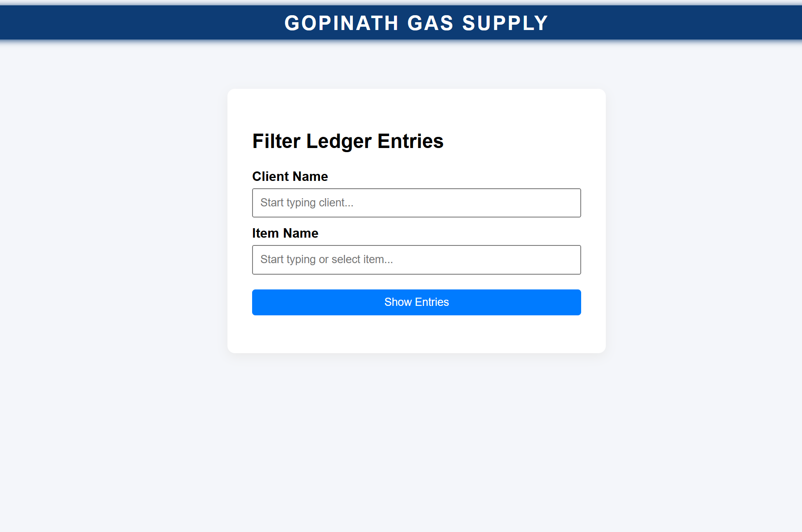Click the Filter Ledger Entries heading

coord(348,141)
